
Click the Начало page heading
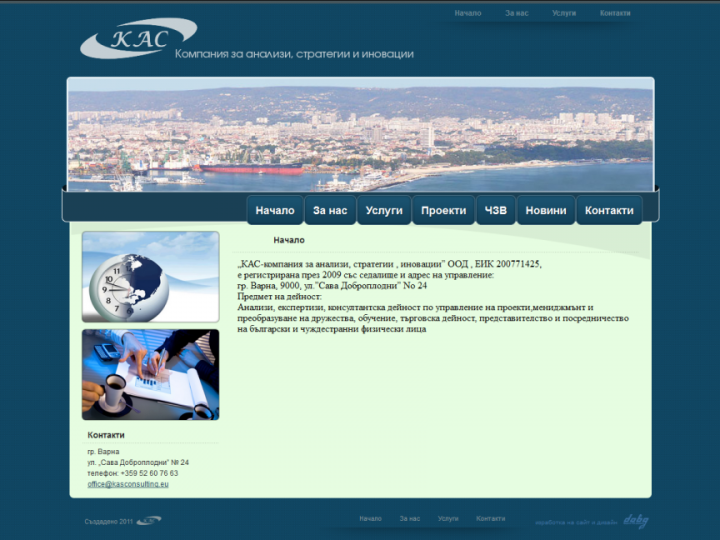[289, 240]
